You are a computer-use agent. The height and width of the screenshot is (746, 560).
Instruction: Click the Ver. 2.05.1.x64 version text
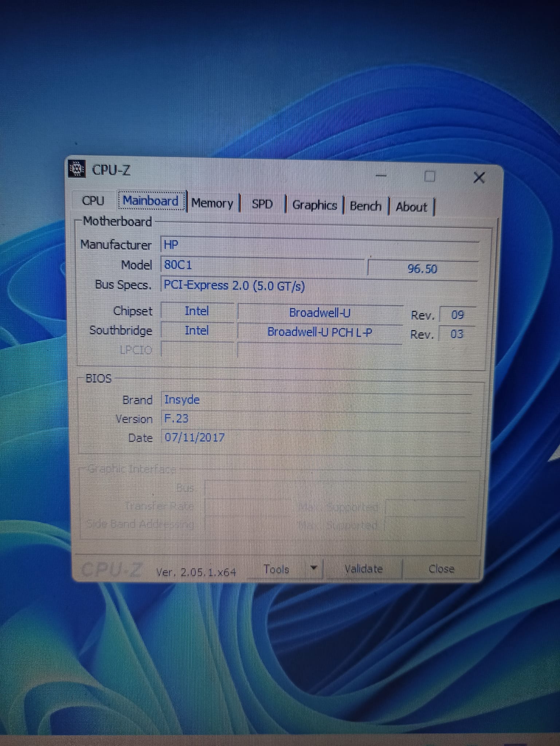click(x=196, y=572)
